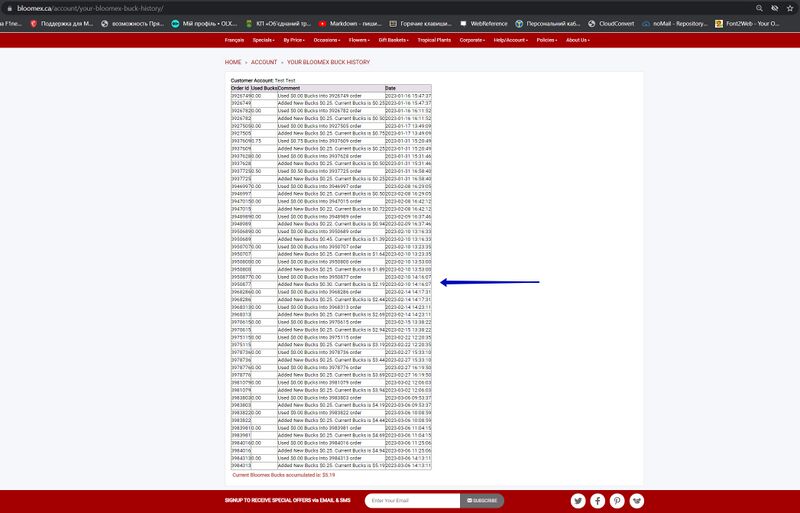Click the 'Current Bucks is $3.94' comment

coord(331,390)
